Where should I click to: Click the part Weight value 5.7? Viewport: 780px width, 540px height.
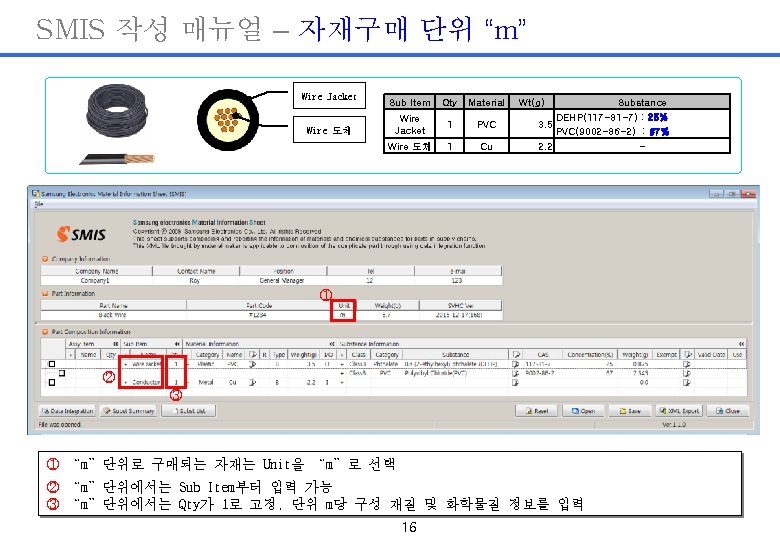coord(387,315)
